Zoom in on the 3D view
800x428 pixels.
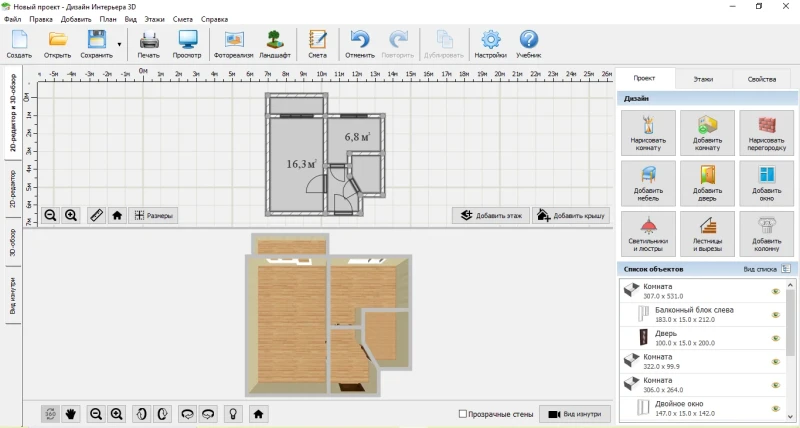click(x=116, y=414)
